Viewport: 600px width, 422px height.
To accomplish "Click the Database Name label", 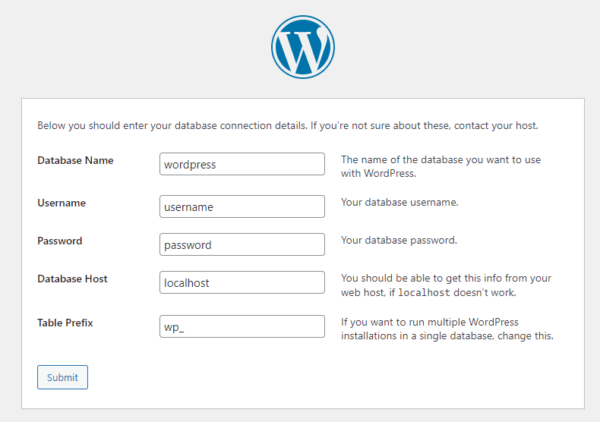I will [75, 160].
